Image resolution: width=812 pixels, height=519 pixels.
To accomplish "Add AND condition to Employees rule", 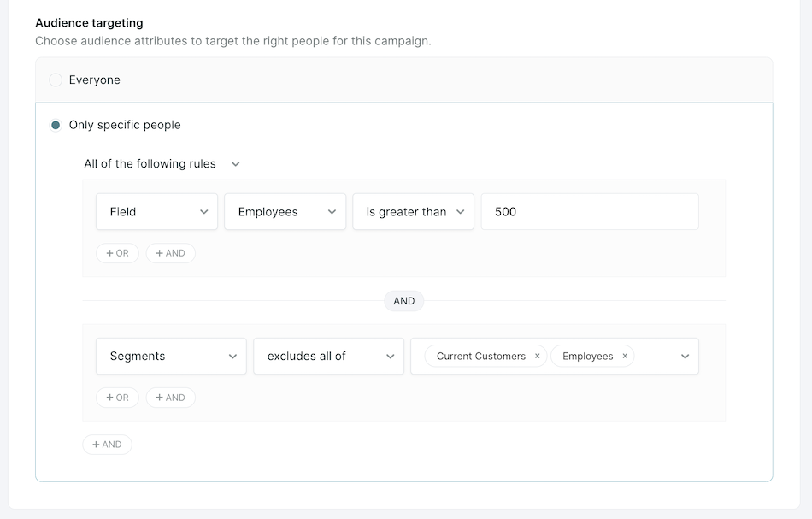I will point(170,253).
